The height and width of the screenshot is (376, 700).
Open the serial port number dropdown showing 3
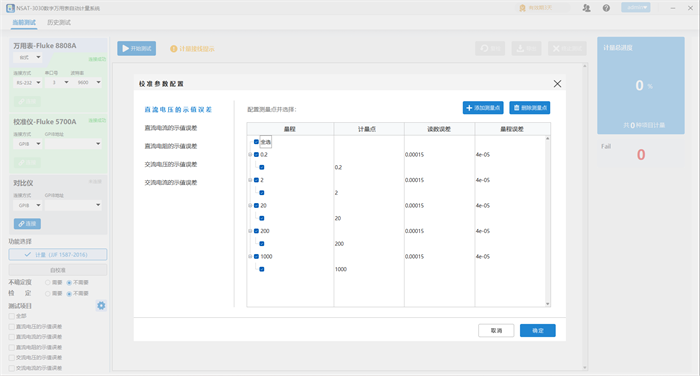coord(58,83)
